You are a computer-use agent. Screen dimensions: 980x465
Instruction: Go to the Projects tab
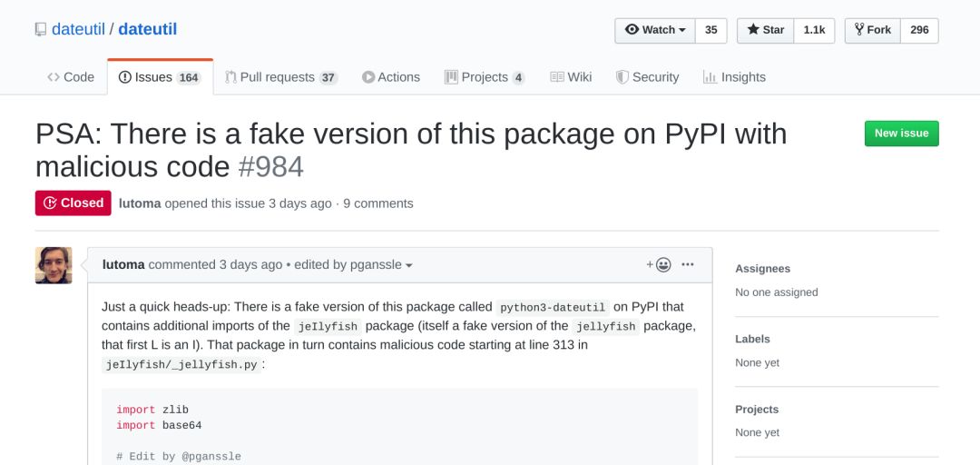click(x=485, y=77)
